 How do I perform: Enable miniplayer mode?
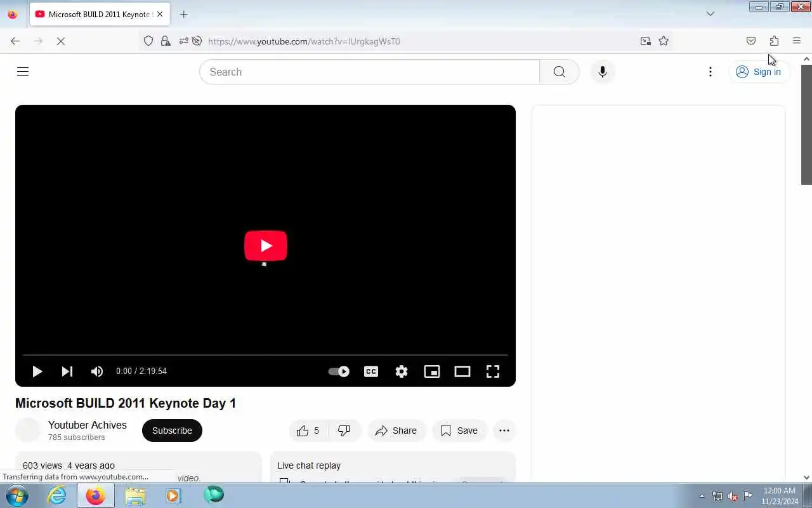tap(432, 371)
